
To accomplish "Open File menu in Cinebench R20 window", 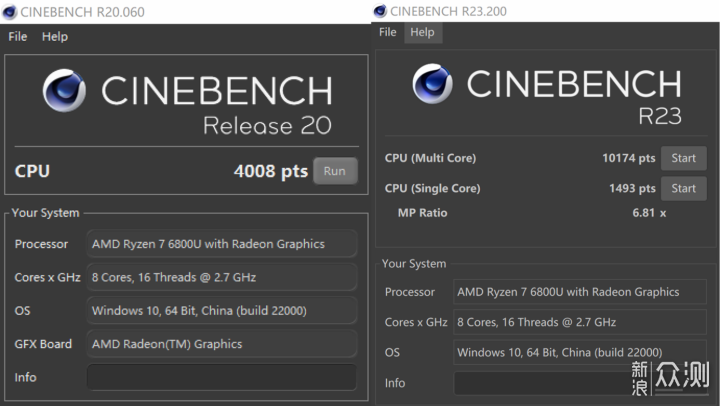I will point(17,36).
